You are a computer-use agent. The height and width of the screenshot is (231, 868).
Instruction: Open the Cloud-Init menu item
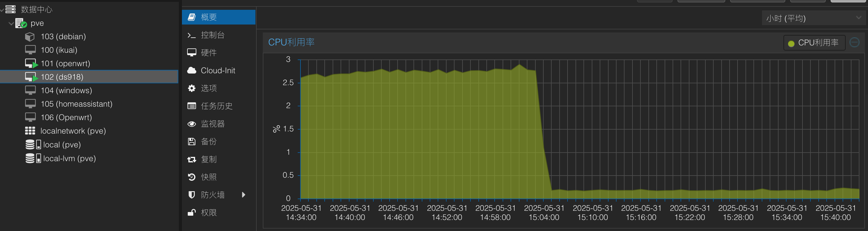[219, 70]
